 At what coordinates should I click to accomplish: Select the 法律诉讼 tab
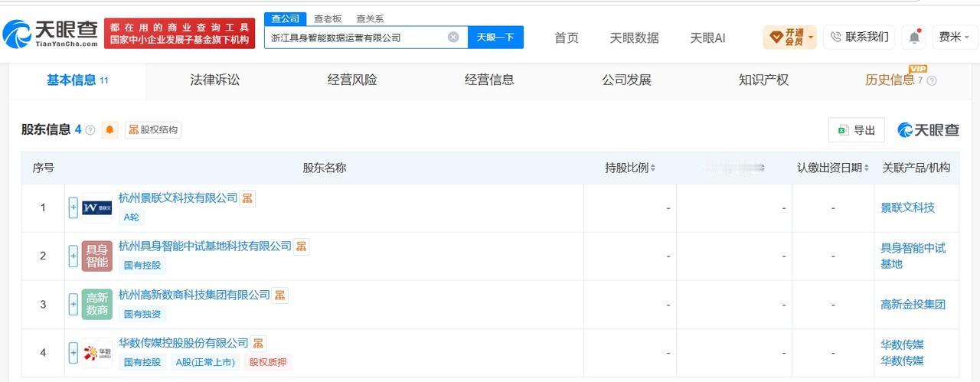click(x=214, y=80)
